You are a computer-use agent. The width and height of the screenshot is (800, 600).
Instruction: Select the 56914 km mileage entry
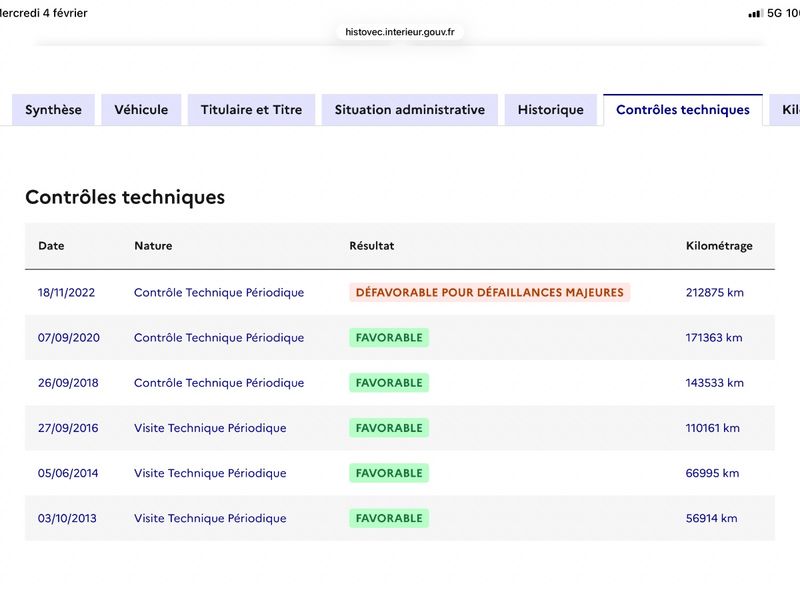click(711, 518)
